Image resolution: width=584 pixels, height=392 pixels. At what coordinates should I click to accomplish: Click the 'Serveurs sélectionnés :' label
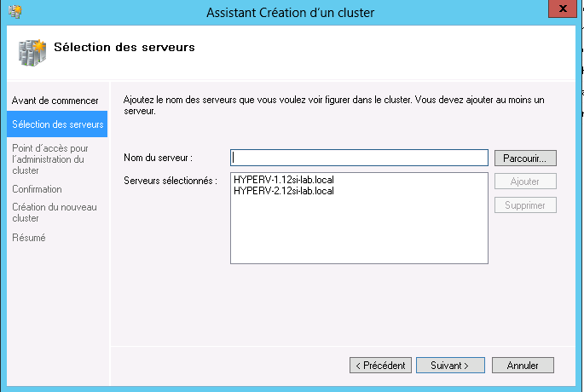171,181
